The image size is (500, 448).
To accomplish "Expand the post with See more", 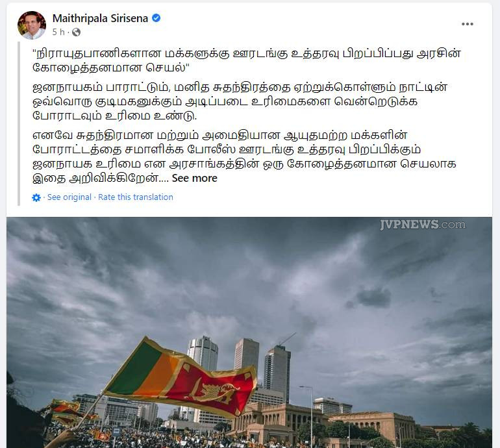I will [195, 179].
